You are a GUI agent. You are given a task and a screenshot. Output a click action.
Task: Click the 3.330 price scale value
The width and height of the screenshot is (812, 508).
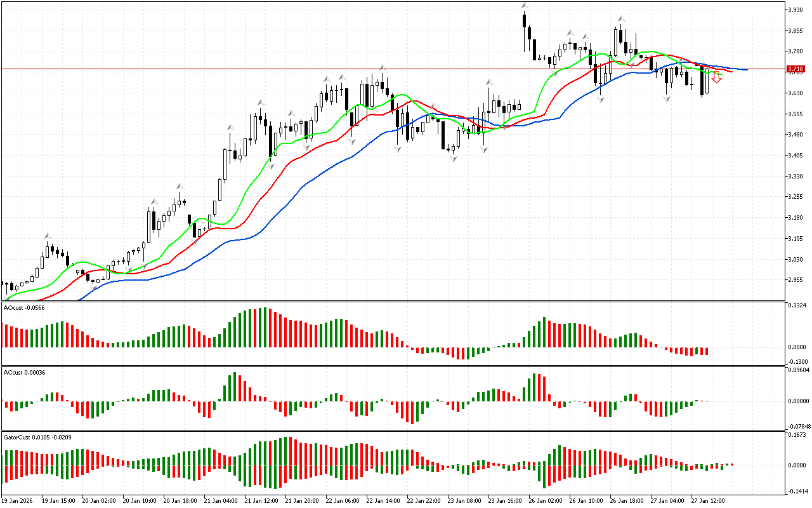796,177
